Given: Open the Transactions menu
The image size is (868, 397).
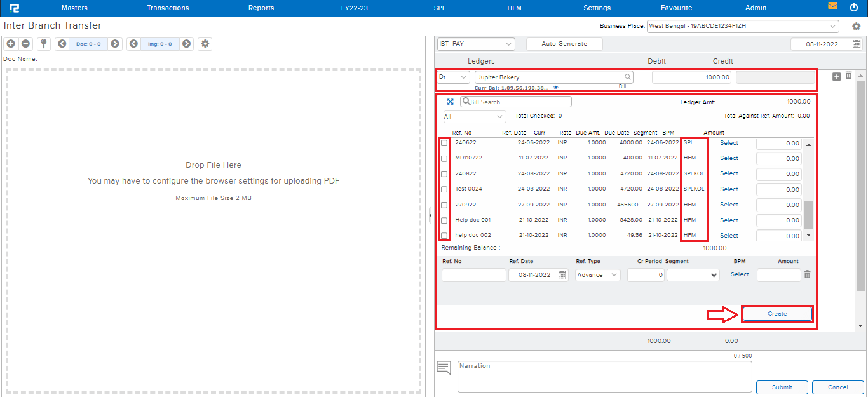Looking at the screenshot, I should coord(168,8).
